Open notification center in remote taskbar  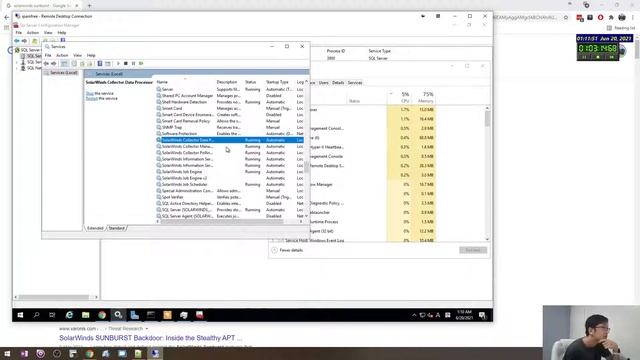point(482,315)
